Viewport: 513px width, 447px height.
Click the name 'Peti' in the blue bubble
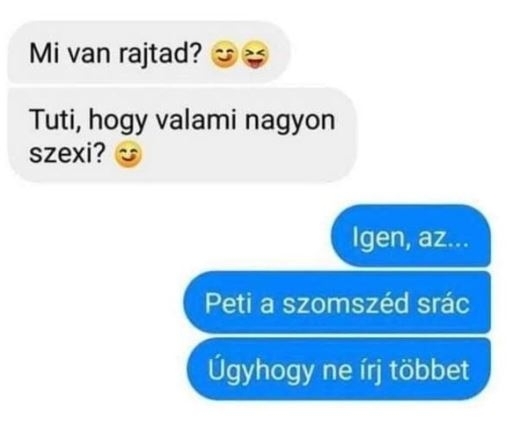(228, 303)
